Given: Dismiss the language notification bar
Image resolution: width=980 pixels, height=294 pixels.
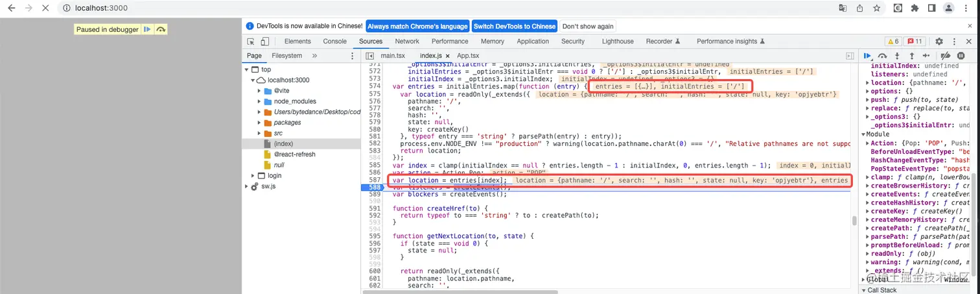Looking at the screenshot, I should coord(970,26).
